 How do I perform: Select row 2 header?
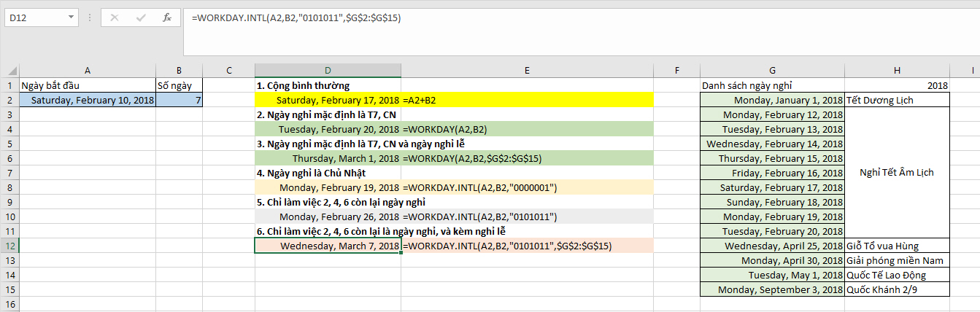(9, 100)
